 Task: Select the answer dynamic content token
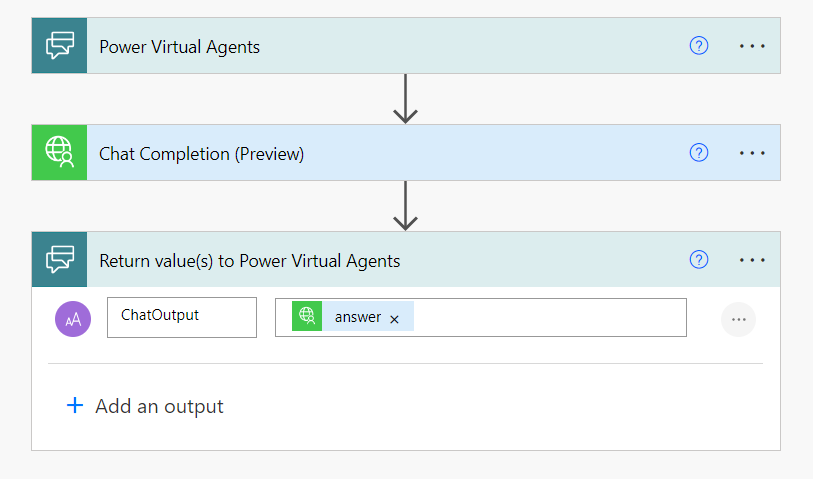[x=357, y=317]
